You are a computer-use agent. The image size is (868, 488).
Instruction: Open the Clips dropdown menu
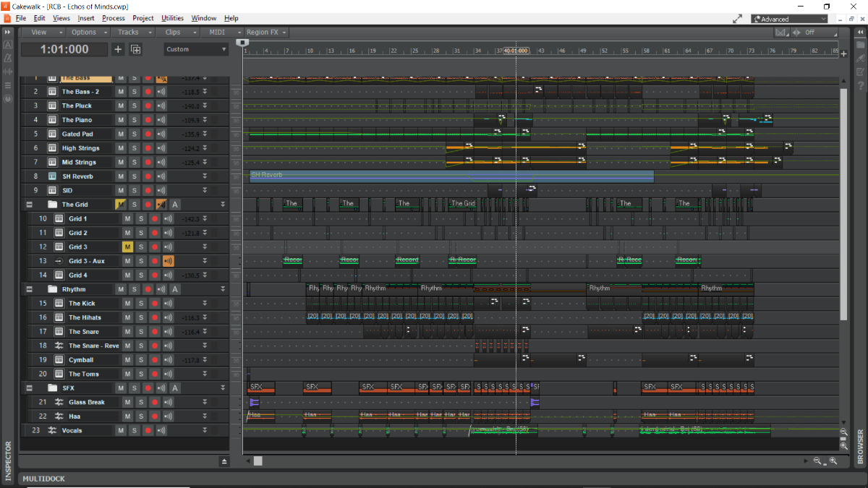[x=178, y=33]
